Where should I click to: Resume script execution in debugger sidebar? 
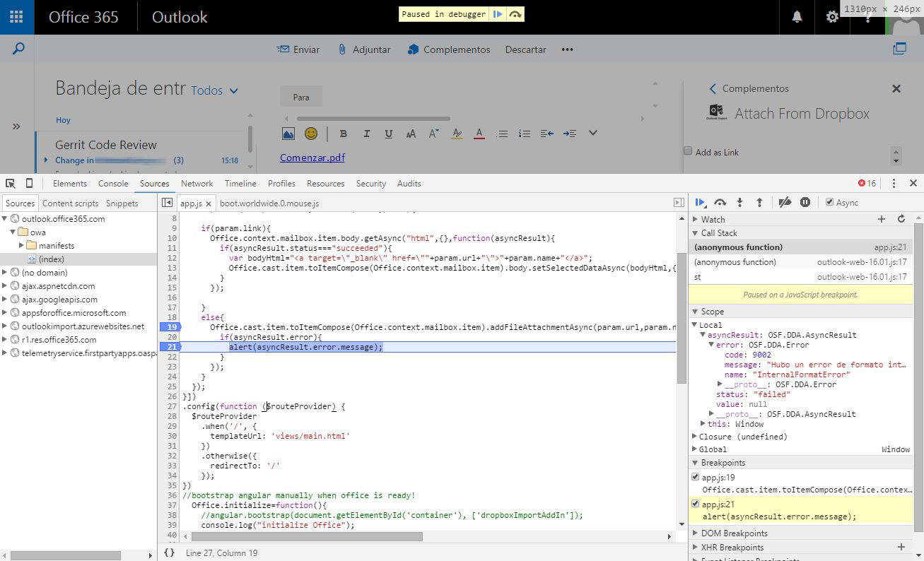coord(700,203)
